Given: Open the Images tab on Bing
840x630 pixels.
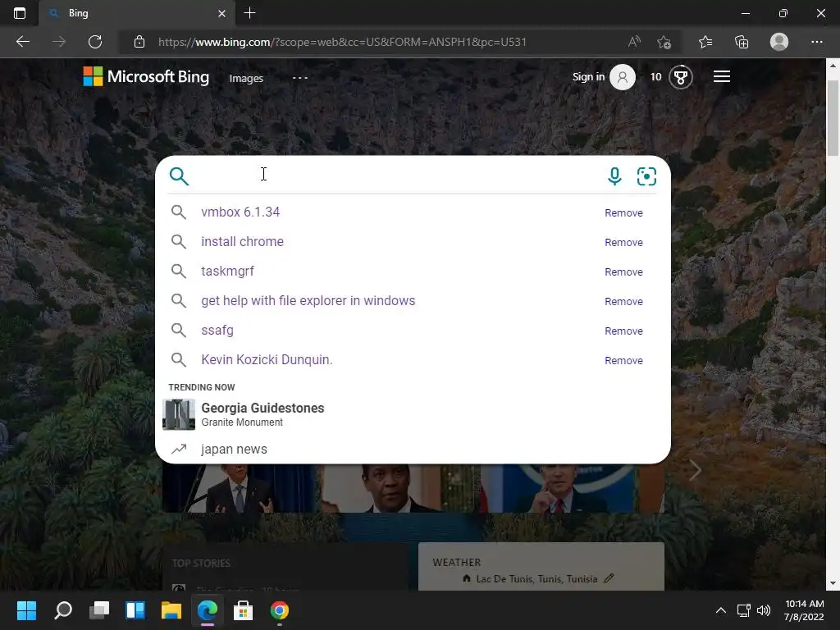Looking at the screenshot, I should pos(246,78).
